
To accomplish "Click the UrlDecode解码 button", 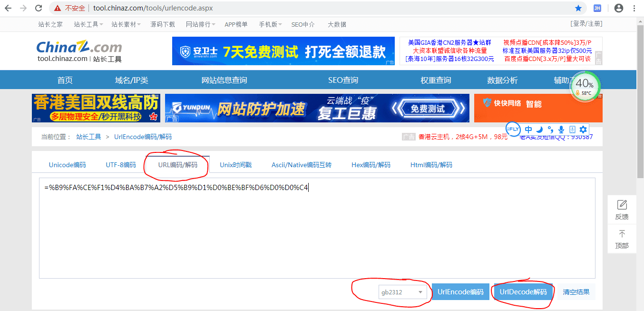I will pos(522,291).
